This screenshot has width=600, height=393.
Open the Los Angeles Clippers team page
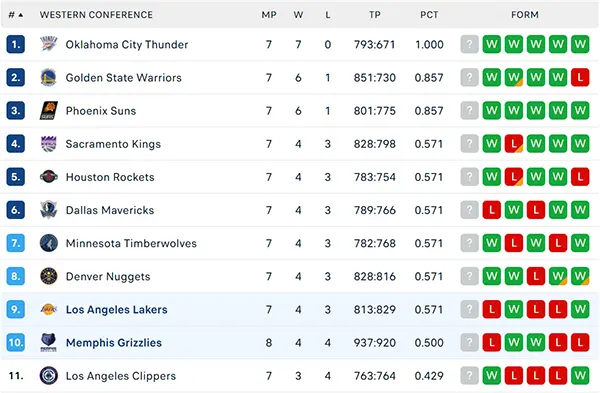[x=121, y=376]
